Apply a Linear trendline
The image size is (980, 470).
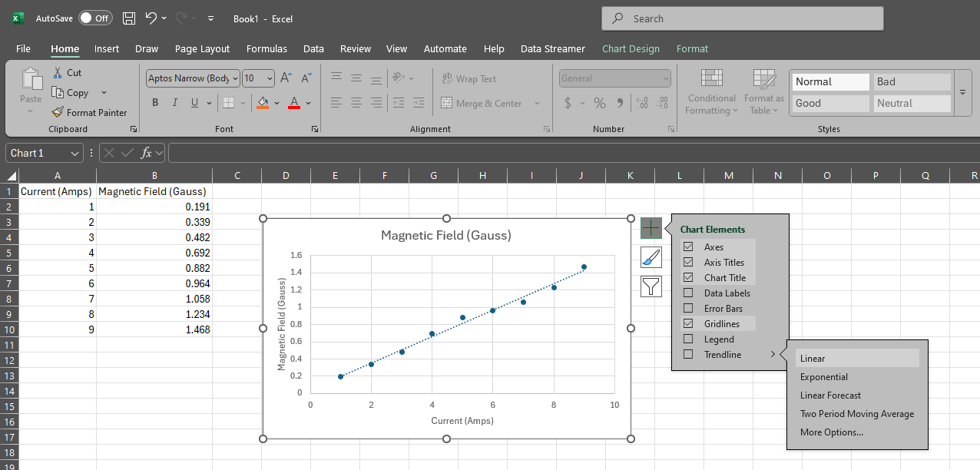pos(813,358)
